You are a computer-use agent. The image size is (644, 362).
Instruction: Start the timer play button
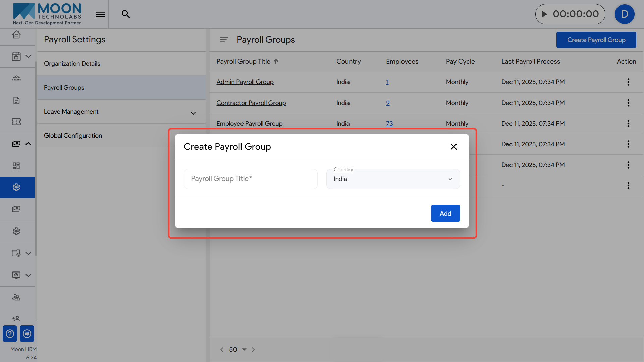tap(545, 14)
